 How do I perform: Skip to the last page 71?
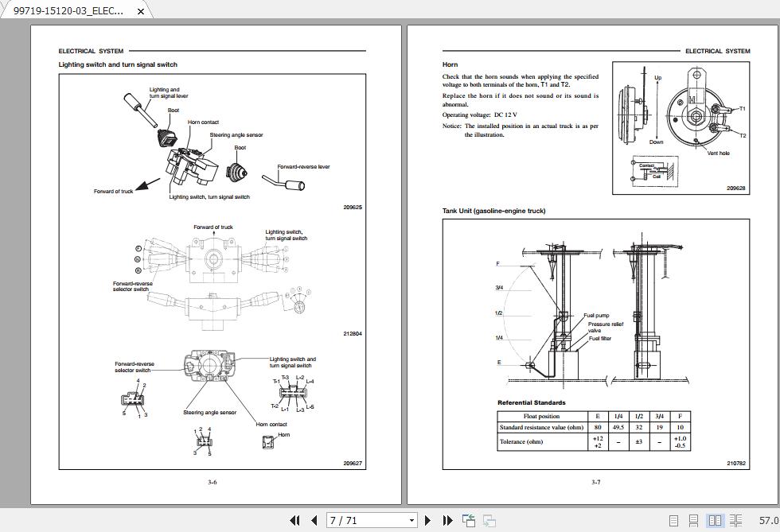pos(446,520)
